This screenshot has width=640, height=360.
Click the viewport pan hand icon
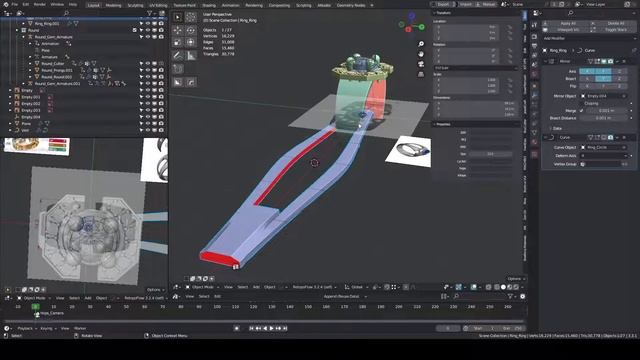pos(421,54)
